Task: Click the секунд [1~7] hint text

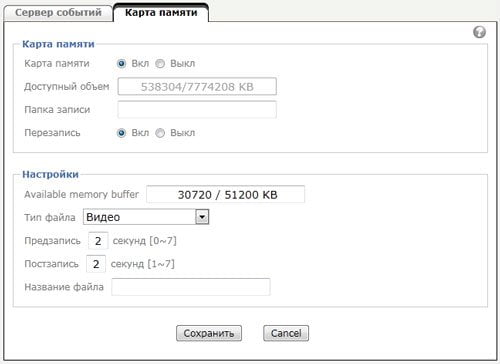Action: coord(143,264)
